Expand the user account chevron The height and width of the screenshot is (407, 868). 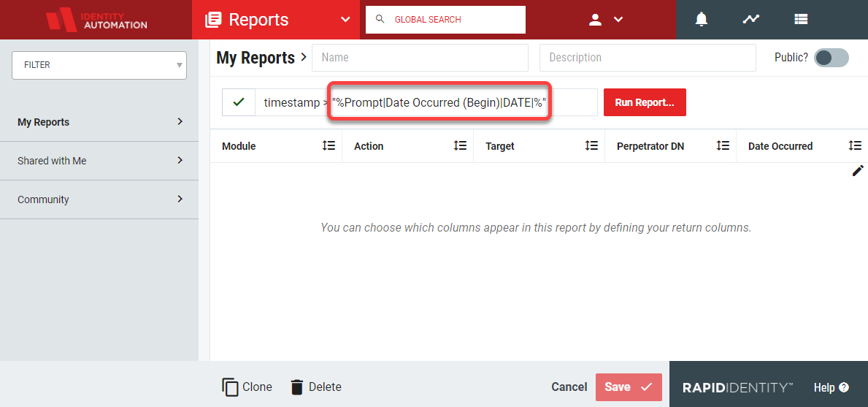tap(618, 20)
